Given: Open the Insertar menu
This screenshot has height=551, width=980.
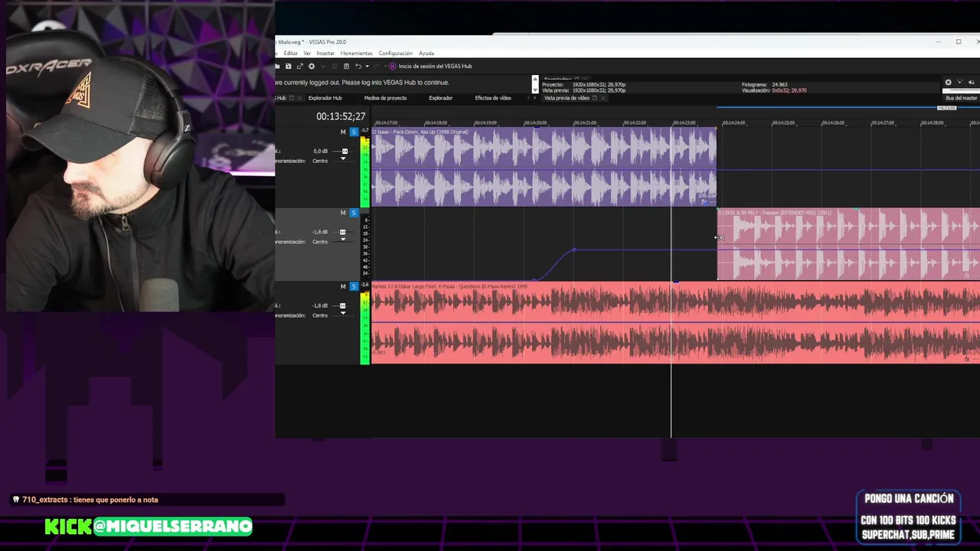Looking at the screenshot, I should [325, 53].
